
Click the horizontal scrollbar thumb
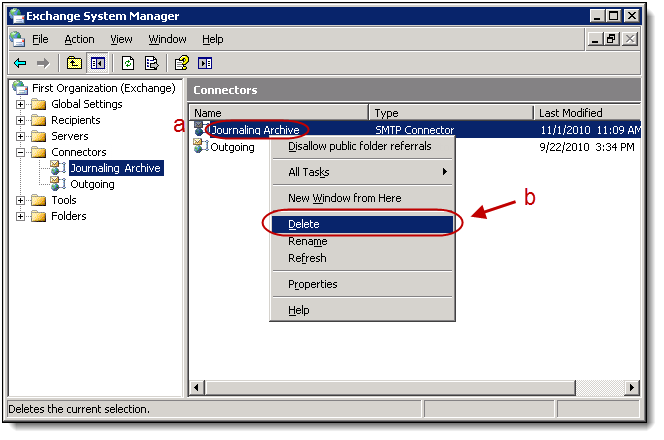[390, 387]
